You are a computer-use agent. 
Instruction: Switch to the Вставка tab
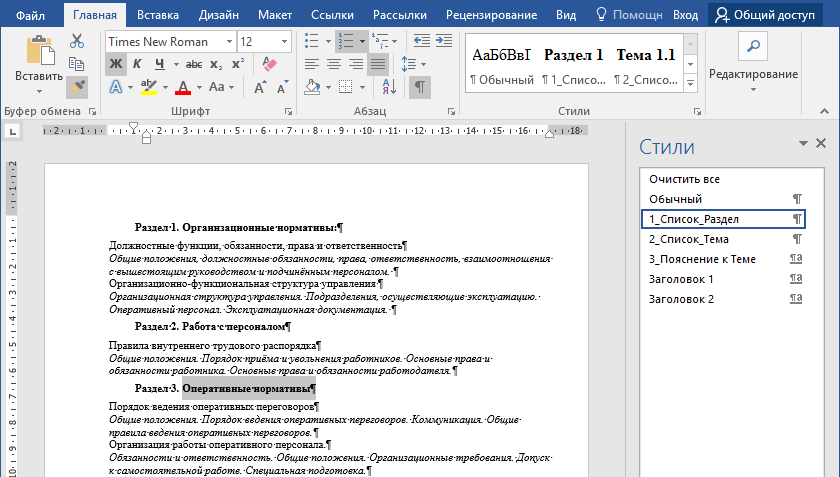[x=158, y=15]
